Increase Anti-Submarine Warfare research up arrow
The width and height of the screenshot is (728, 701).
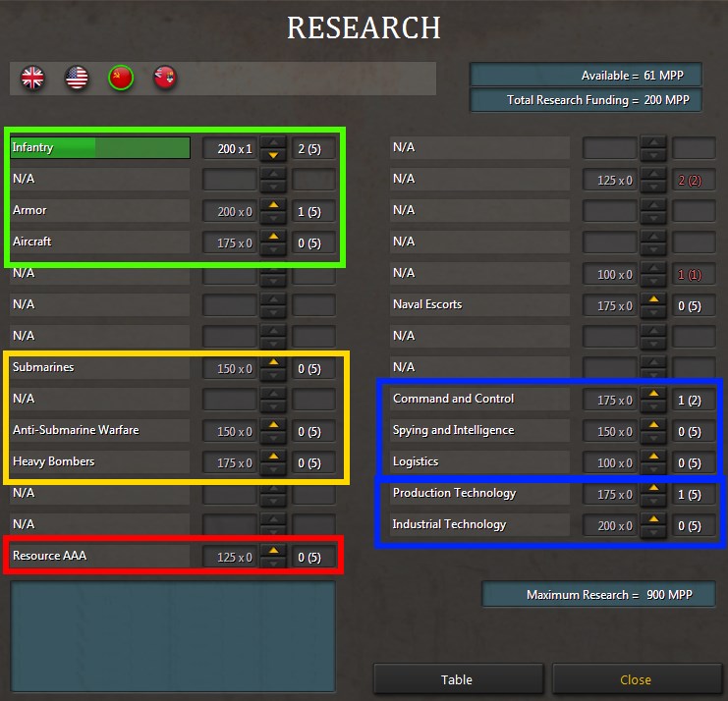pyautogui.click(x=273, y=425)
